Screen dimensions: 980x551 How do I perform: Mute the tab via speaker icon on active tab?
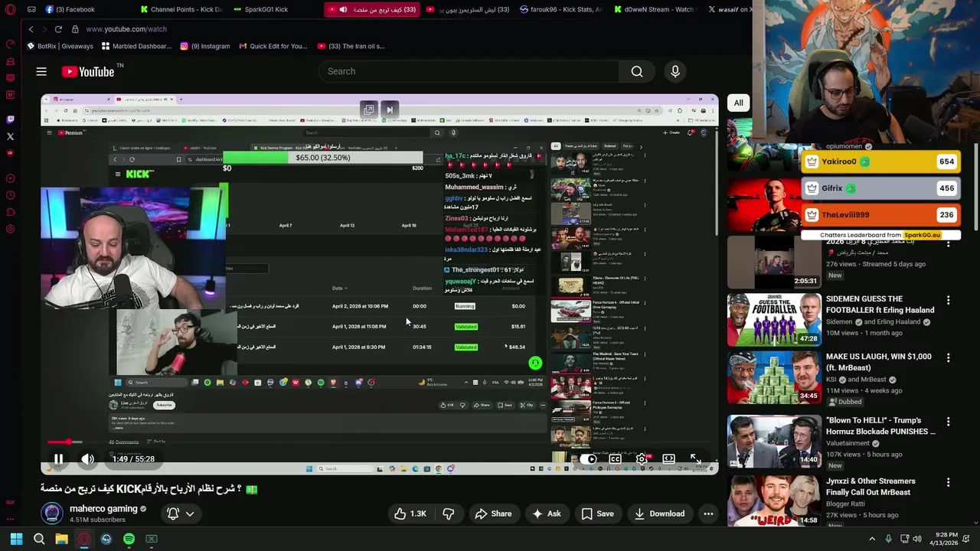coord(343,9)
